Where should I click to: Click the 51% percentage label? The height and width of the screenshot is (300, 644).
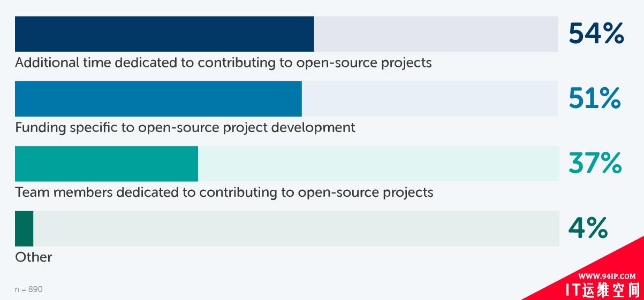(594, 98)
